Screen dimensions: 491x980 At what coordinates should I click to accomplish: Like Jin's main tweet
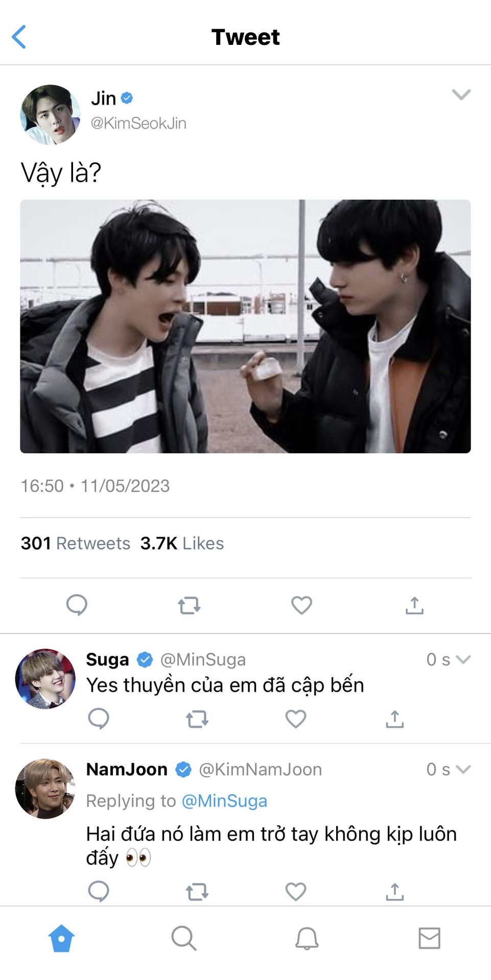[x=301, y=605]
